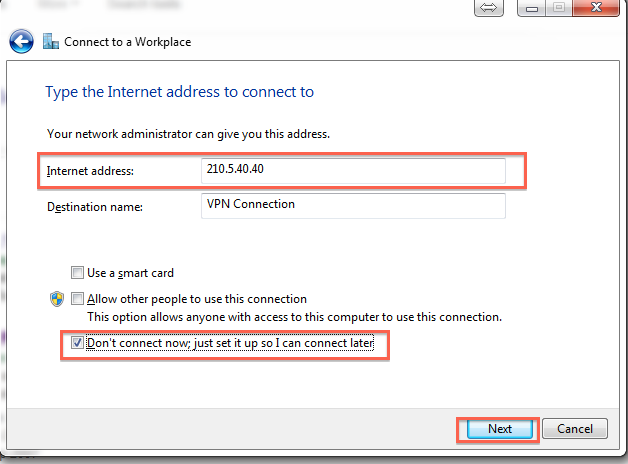Focus the Internet address field showing 210.5.40.40
The height and width of the screenshot is (464, 628).
353,171
